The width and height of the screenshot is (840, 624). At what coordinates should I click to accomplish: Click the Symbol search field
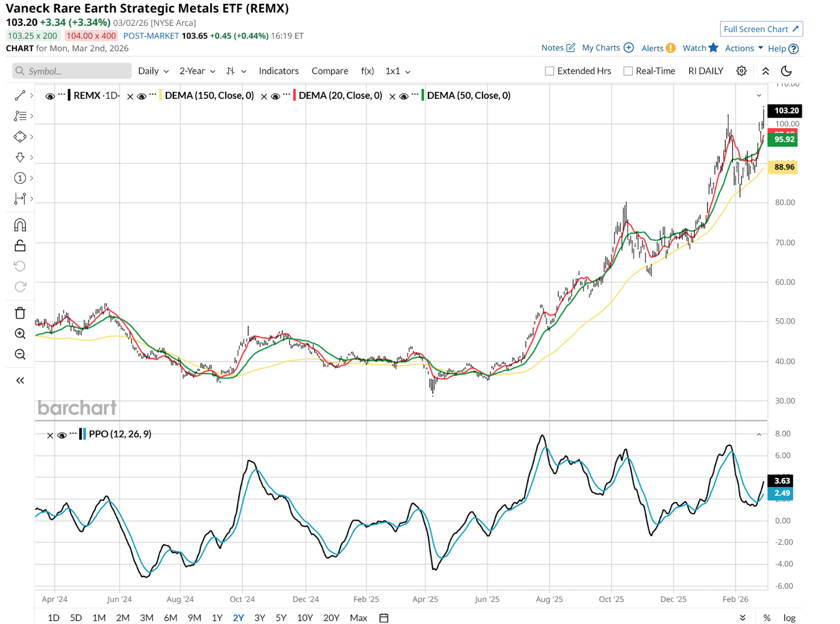72,71
